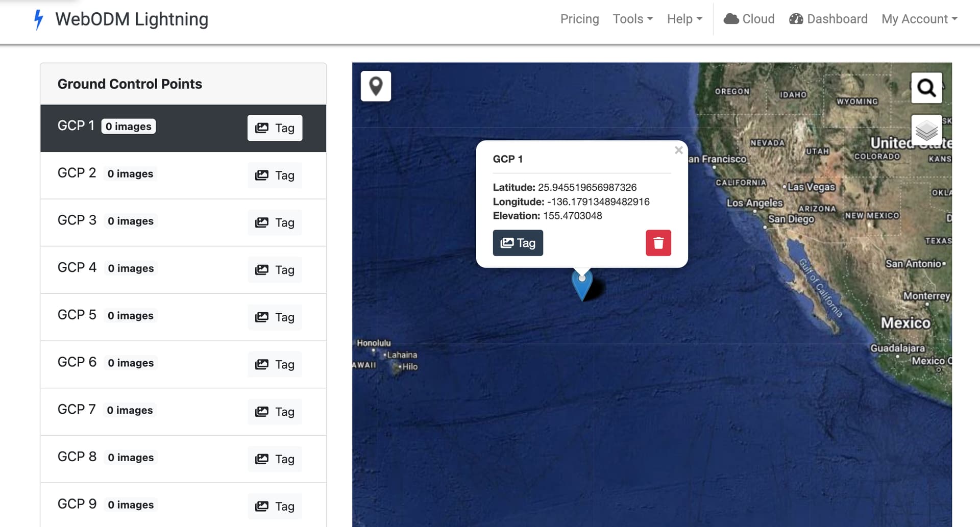
Task: Open the Pricing page
Action: 579,19
